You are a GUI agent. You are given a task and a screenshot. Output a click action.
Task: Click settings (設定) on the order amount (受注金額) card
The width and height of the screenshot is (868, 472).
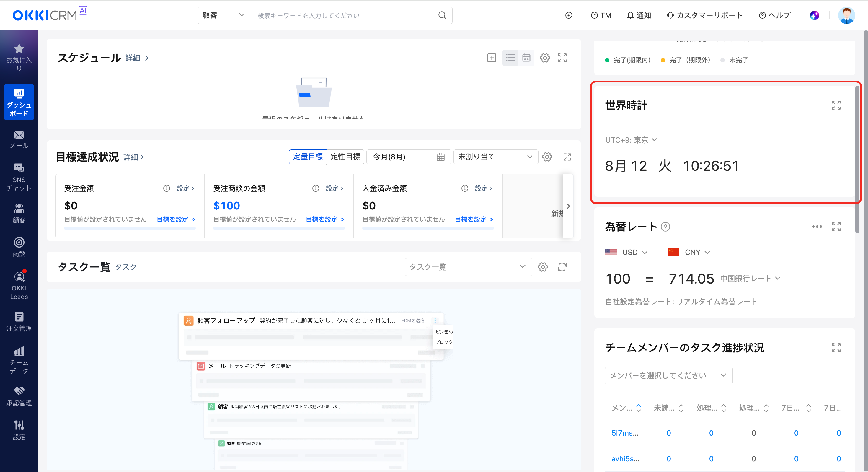pos(185,188)
